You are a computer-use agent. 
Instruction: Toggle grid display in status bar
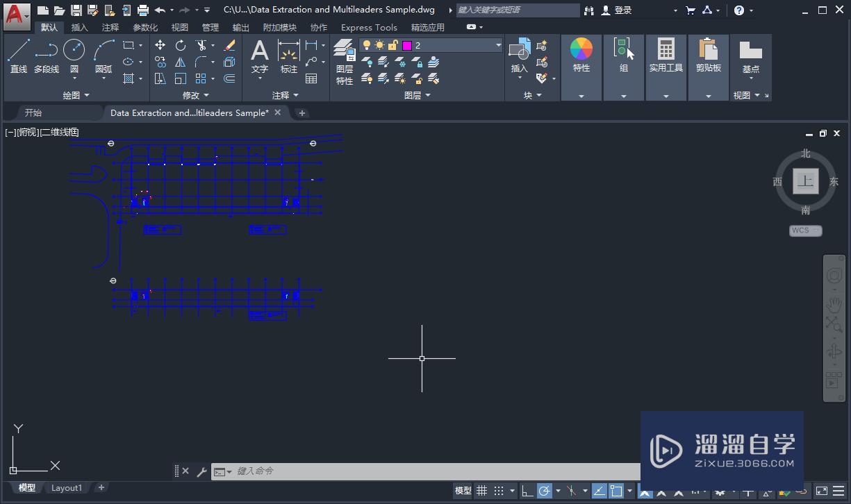point(482,491)
